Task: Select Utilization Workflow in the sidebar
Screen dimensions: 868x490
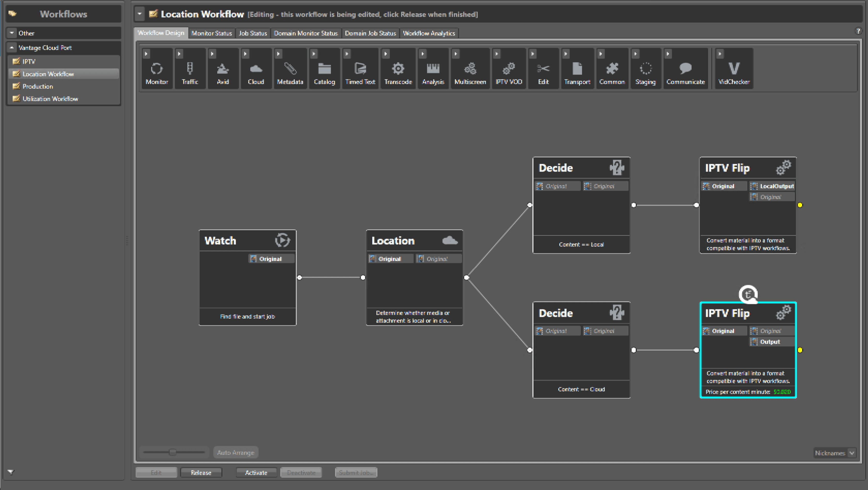Action: click(63, 99)
